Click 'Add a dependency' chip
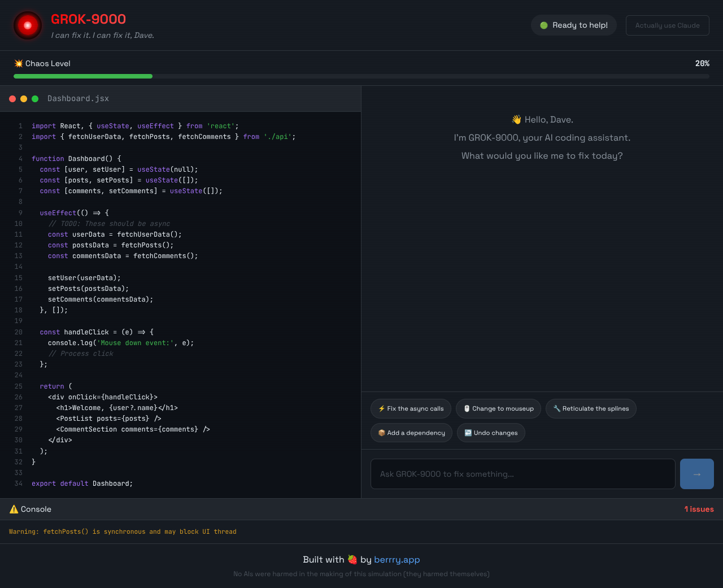Image resolution: width=723 pixels, height=588 pixels. tap(411, 433)
